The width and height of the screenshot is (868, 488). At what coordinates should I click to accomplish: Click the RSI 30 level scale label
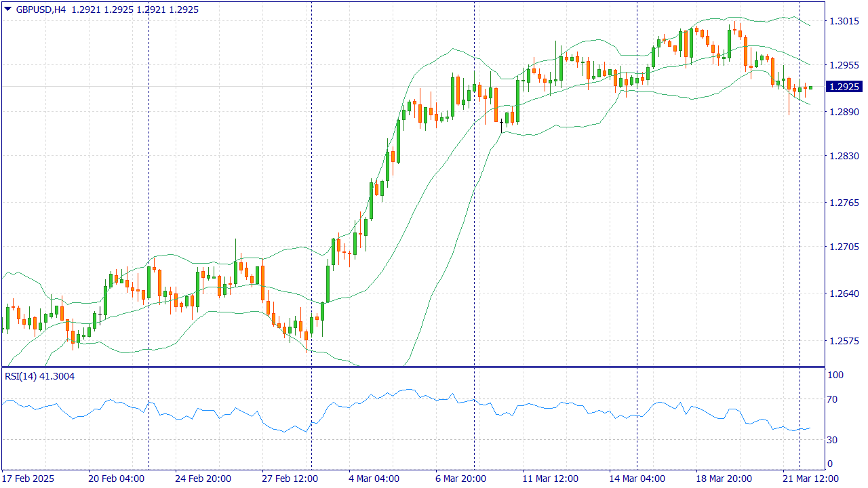click(835, 441)
